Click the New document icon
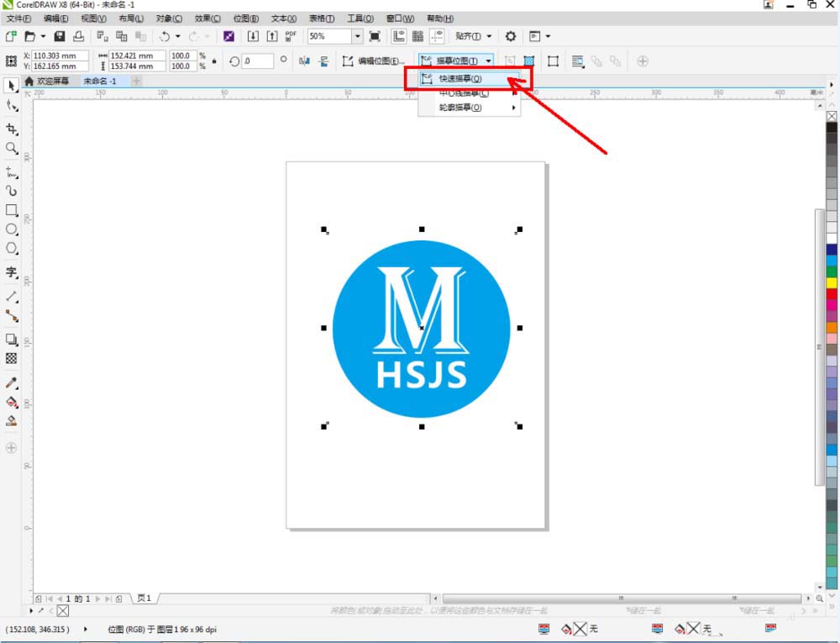 pos(11,36)
